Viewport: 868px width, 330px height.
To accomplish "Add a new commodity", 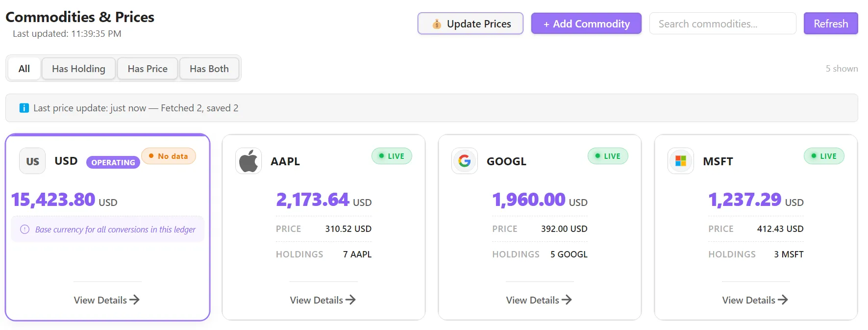I will point(586,24).
